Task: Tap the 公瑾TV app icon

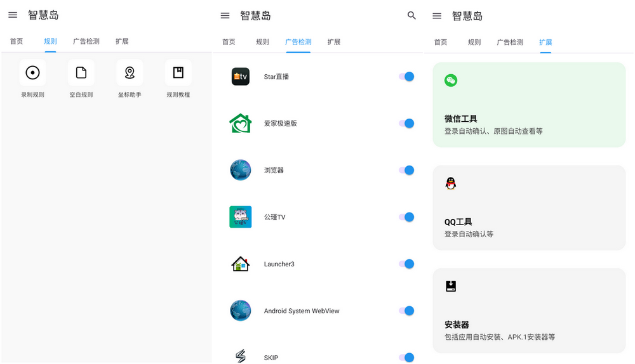Action: 240,217
